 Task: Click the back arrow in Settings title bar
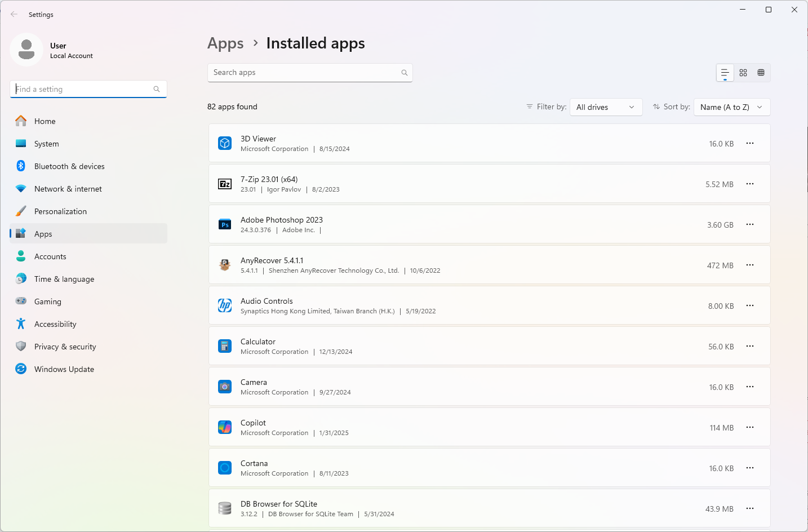click(x=14, y=14)
